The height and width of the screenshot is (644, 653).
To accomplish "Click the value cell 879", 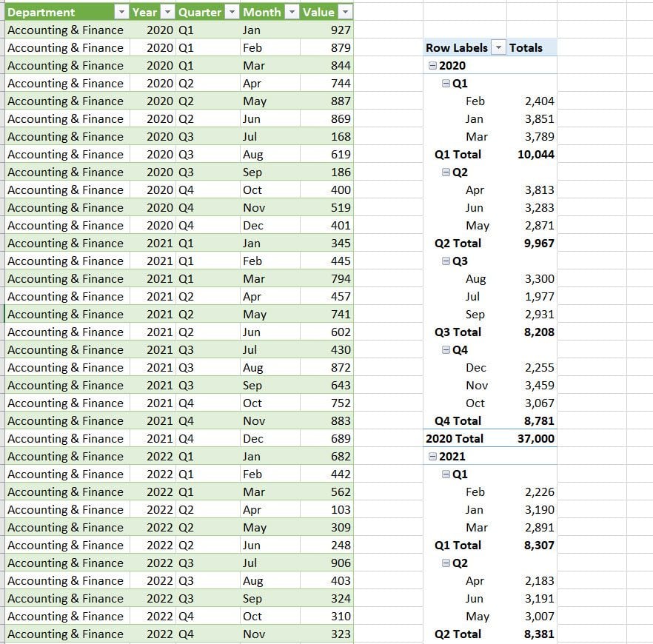I will point(326,47).
